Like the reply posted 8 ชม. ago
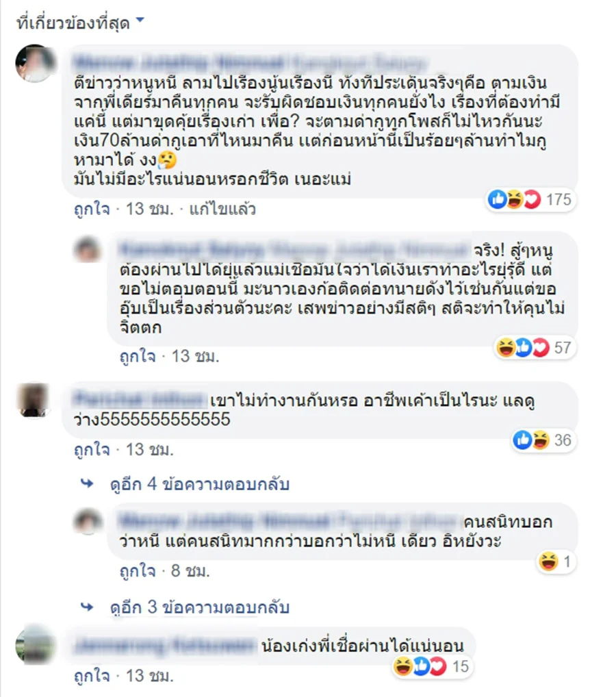 pos(138,571)
